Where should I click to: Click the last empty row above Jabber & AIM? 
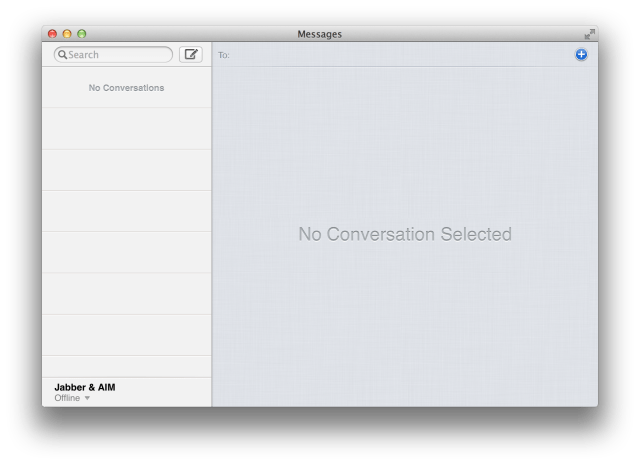(x=126, y=366)
